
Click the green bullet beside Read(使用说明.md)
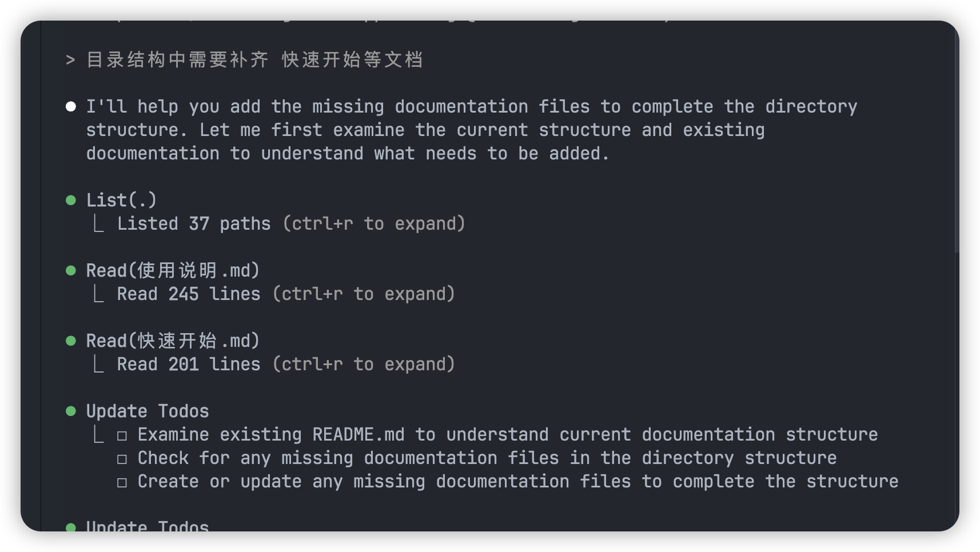coord(71,270)
